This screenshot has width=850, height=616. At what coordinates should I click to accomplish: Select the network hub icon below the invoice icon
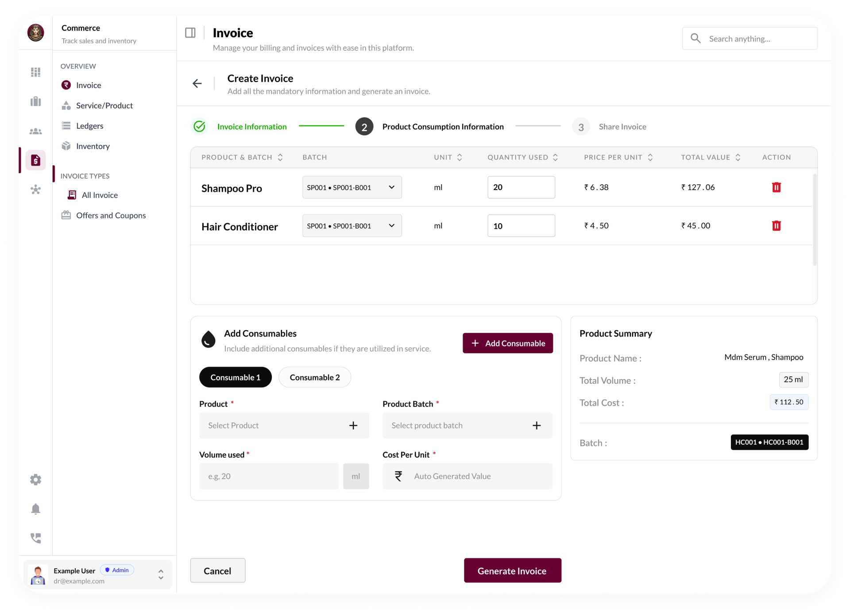(x=35, y=190)
